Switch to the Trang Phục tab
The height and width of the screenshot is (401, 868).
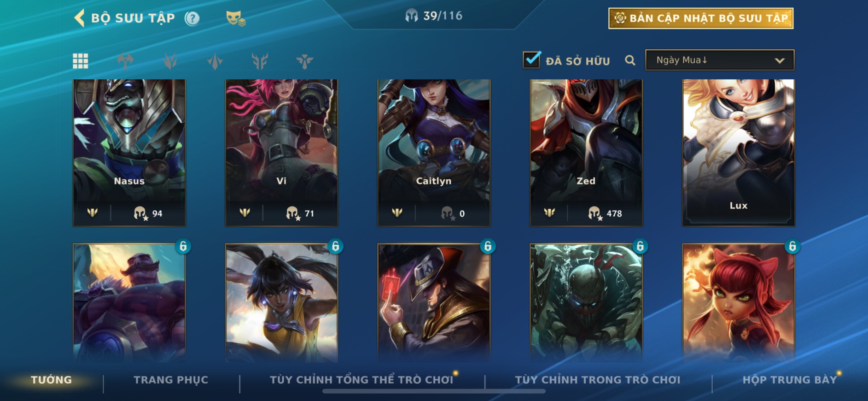[171, 380]
